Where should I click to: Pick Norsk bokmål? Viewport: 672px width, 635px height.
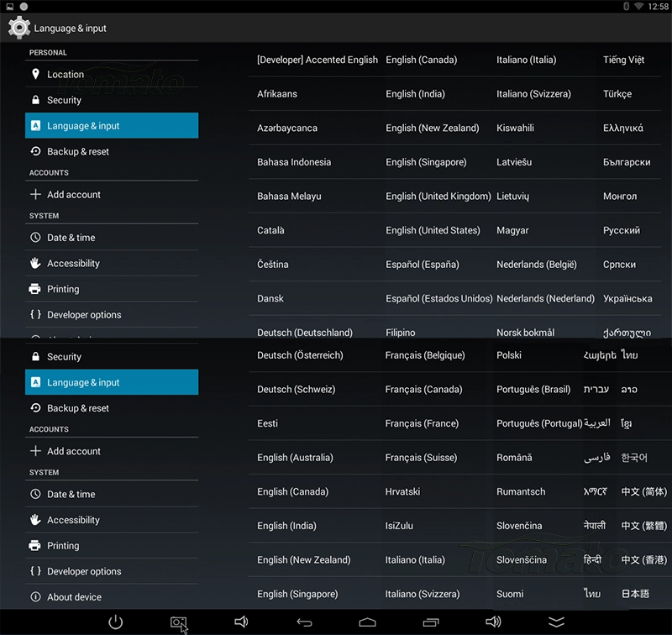coord(525,333)
